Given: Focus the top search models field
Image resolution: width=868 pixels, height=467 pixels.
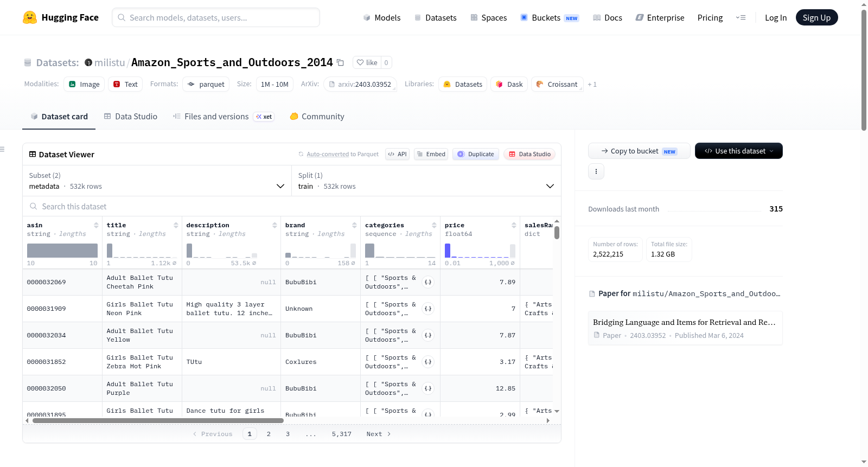Looking at the screenshot, I should pos(216,17).
